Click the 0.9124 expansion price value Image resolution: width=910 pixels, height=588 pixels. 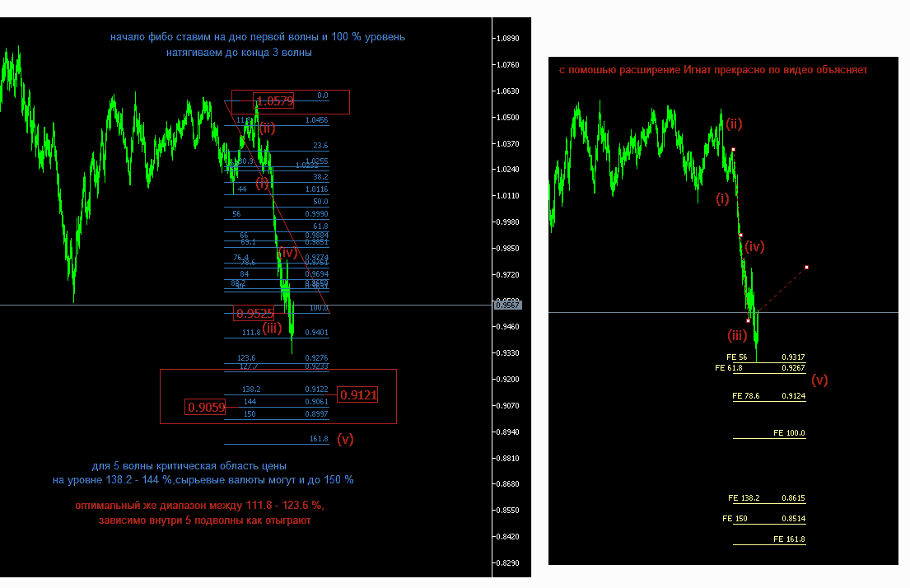coord(793,396)
